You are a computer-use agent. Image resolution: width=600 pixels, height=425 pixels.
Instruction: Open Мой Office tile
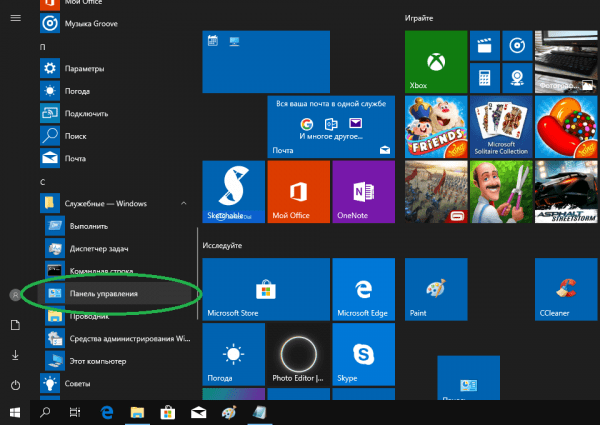pyautogui.click(x=298, y=192)
